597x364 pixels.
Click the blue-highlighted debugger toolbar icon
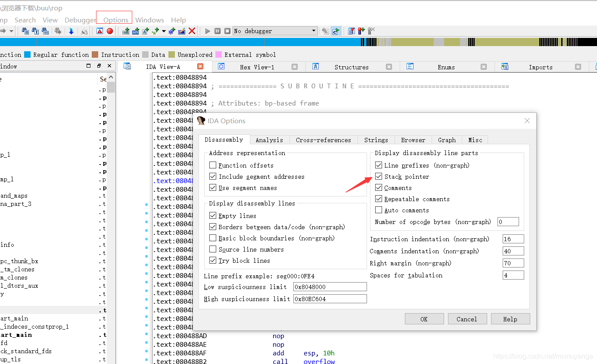pos(335,31)
